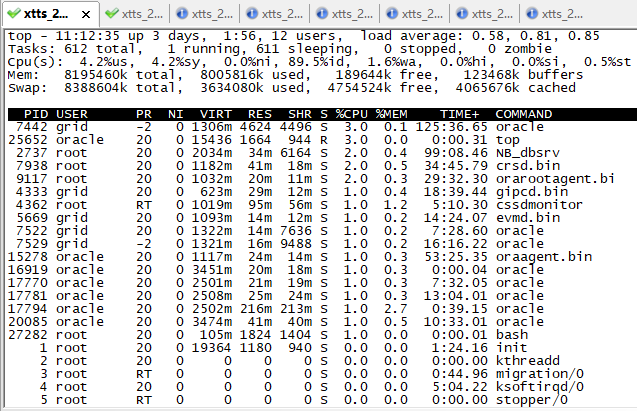Click the blue info icon on the fourth tab
Viewport: 637px width, 411px height.
click(x=250, y=14)
